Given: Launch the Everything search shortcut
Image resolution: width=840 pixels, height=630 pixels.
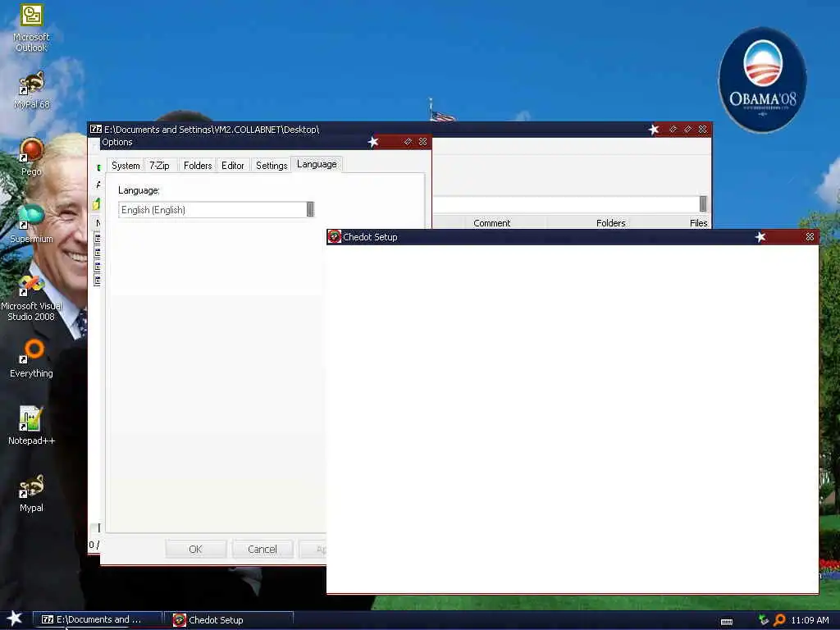Looking at the screenshot, I should tap(31, 358).
